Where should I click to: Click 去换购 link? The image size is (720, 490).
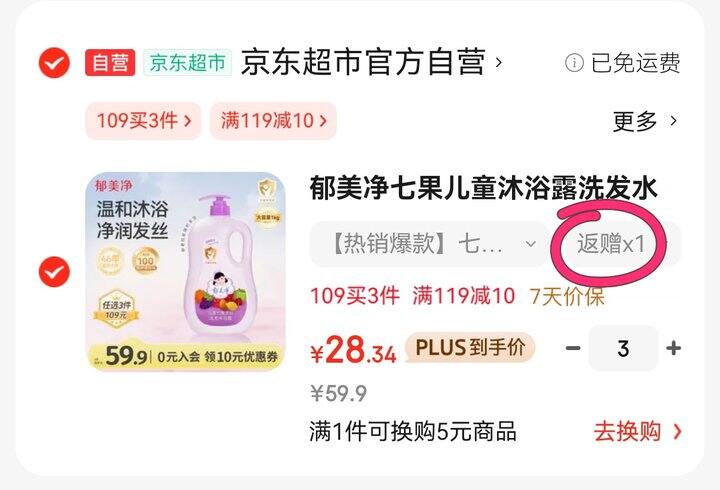pyautogui.click(x=637, y=432)
